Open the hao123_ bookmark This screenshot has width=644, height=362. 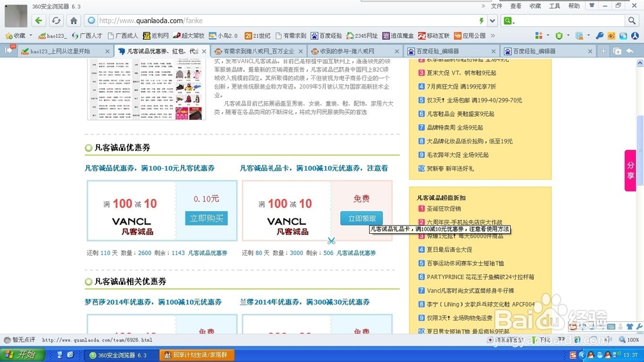click(52, 35)
